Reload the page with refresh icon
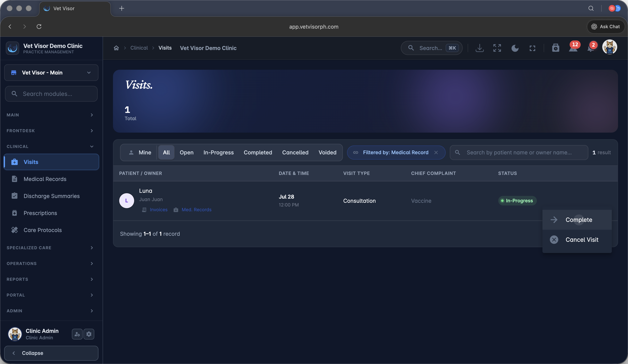Image resolution: width=628 pixels, height=364 pixels. [39, 27]
